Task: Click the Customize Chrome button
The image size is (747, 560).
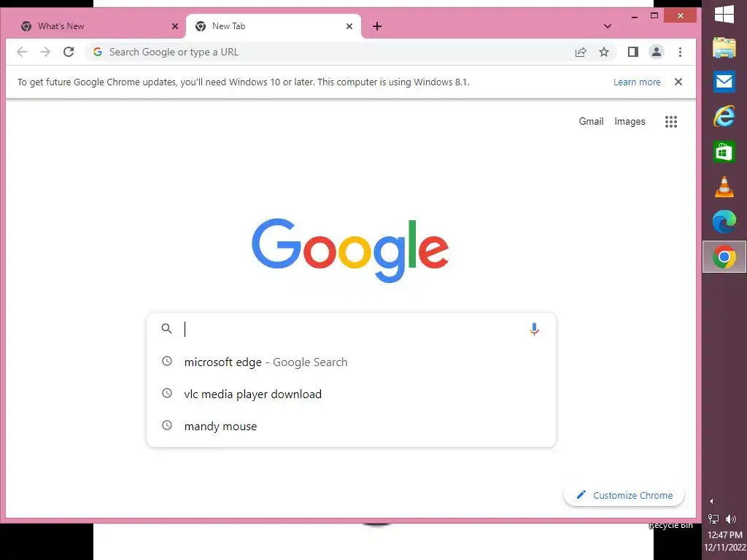Action: pos(624,495)
